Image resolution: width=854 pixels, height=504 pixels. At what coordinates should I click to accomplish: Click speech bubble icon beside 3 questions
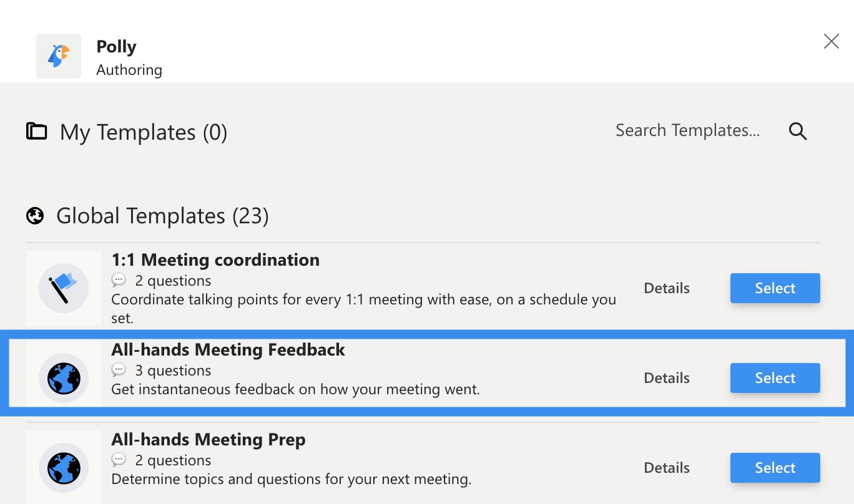[119, 371]
